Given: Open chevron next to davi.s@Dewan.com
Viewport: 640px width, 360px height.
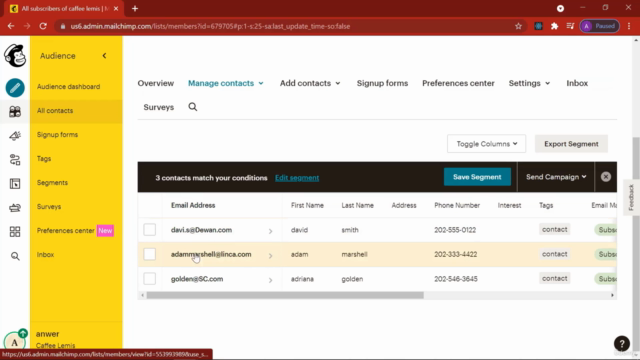Looking at the screenshot, I should click(270, 231).
